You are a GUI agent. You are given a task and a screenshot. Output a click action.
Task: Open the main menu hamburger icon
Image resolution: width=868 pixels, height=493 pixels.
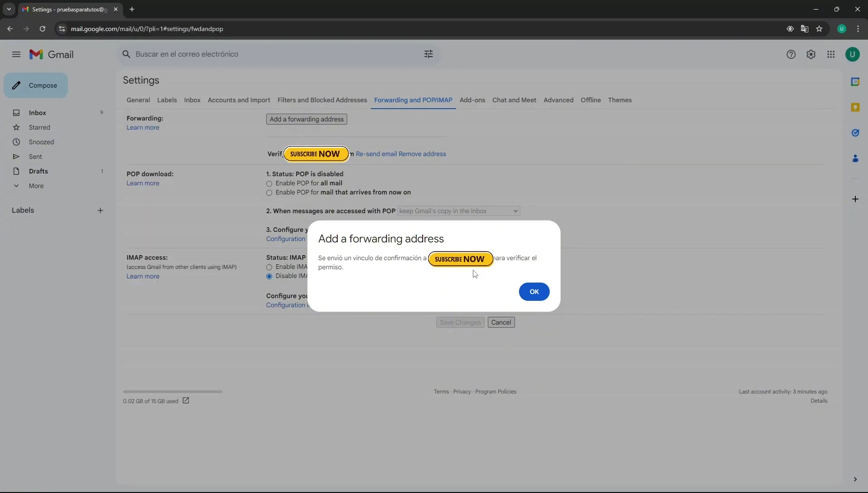[x=16, y=54]
